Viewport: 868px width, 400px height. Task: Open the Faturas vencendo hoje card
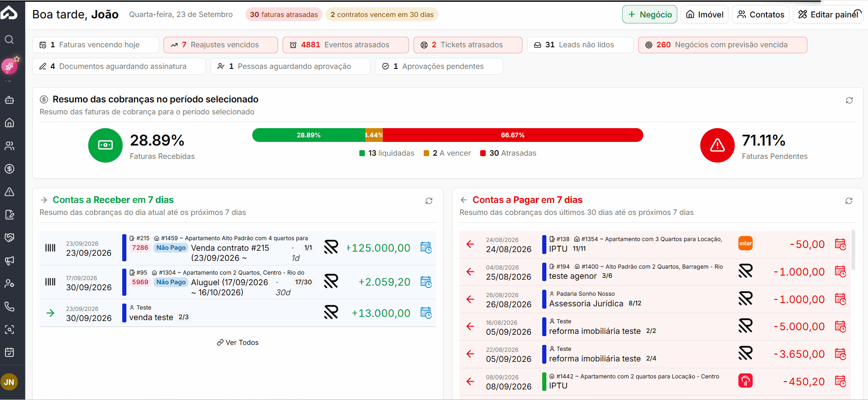(96, 45)
